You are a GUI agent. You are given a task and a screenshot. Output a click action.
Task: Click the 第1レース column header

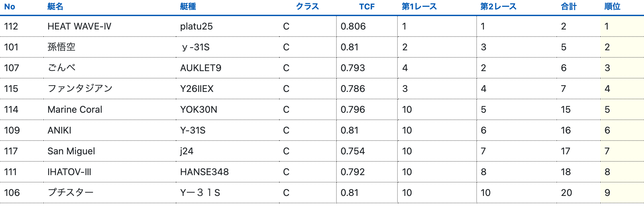click(419, 7)
